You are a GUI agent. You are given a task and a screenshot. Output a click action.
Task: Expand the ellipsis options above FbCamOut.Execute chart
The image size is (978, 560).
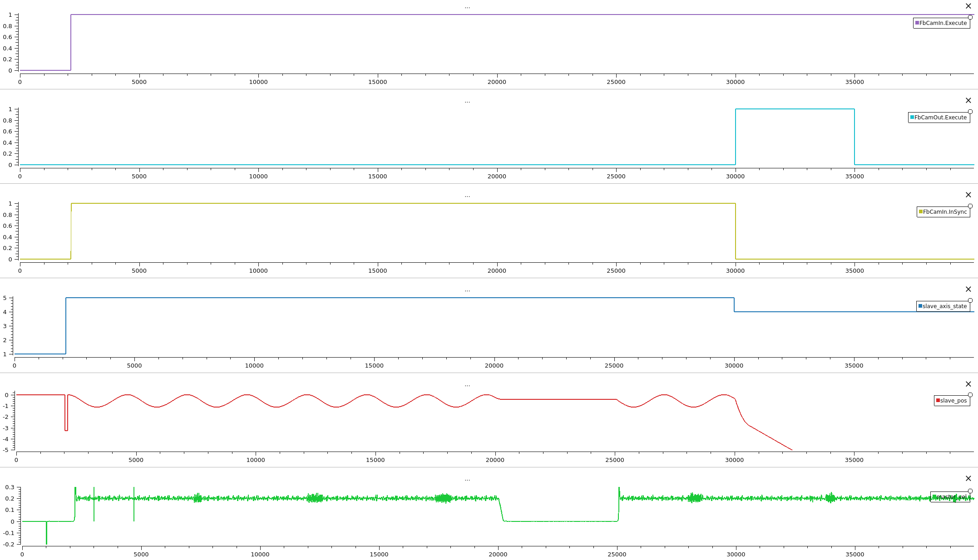467,102
